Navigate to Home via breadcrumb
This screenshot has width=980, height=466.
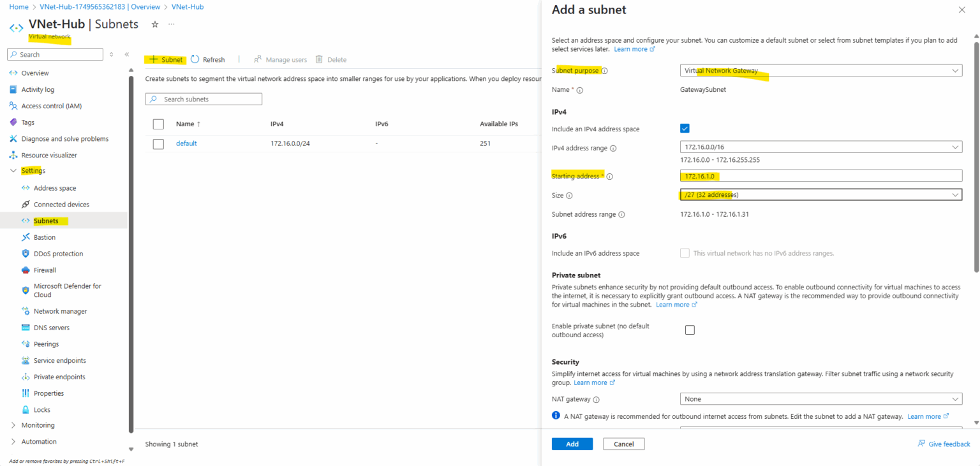coord(19,6)
